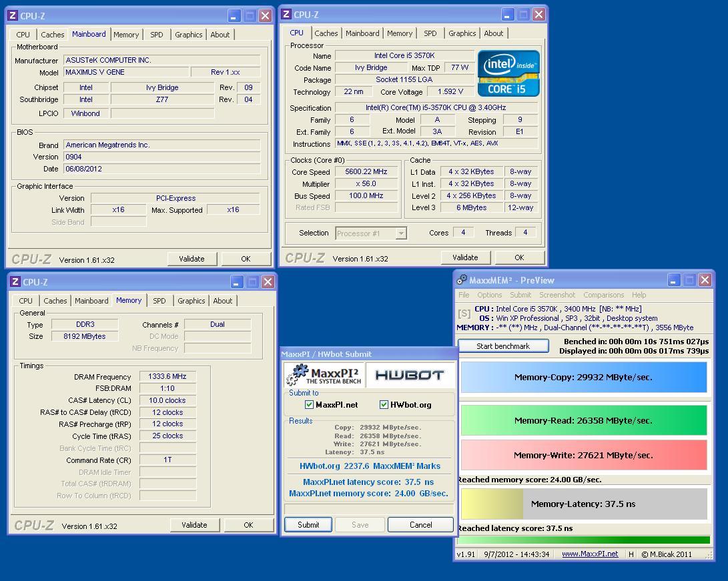Click the empty text field in HWbot Submit dialog
Viewport: 728px width, 581px height.
(x=369, y=509)
